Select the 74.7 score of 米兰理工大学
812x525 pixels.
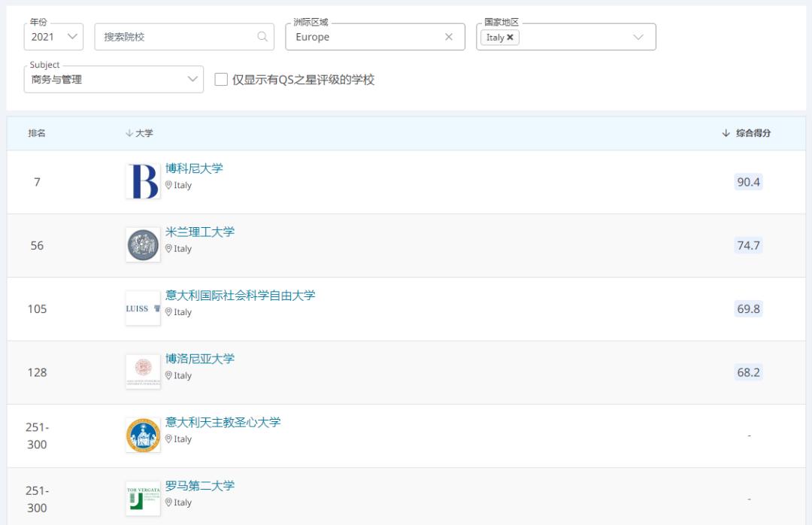click(748, 245)
